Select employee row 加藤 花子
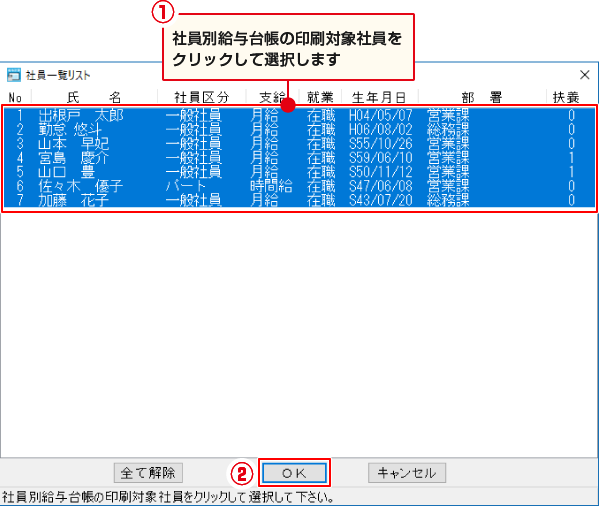The width and height of the screenshot is (599, 507). pos(300,200)
